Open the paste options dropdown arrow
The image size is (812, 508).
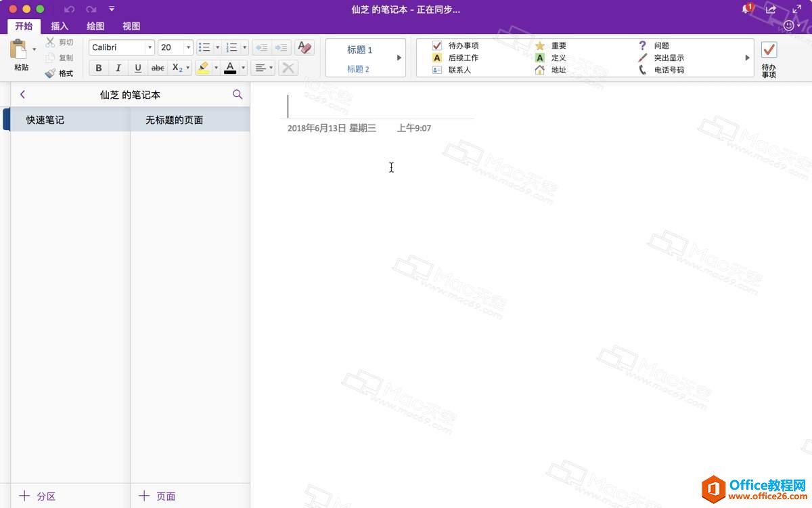35,49
